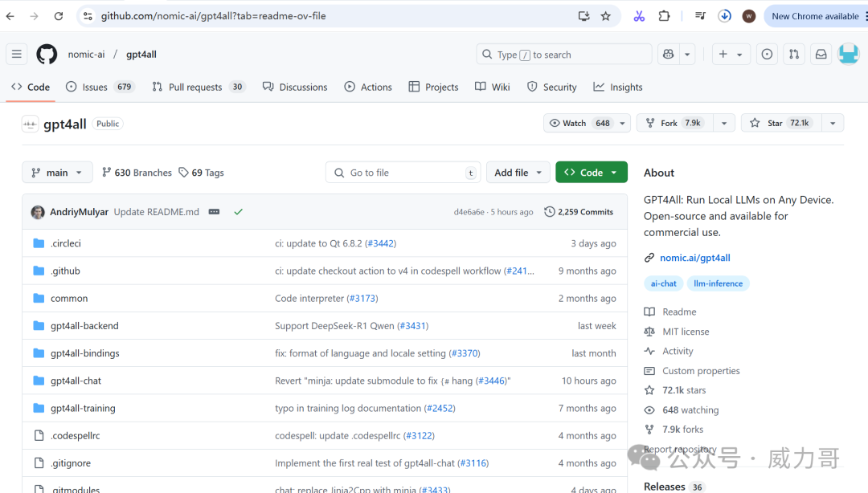Switch to the Actions tab
Screen dimensions: 868x493
click(x=368, y=87)
